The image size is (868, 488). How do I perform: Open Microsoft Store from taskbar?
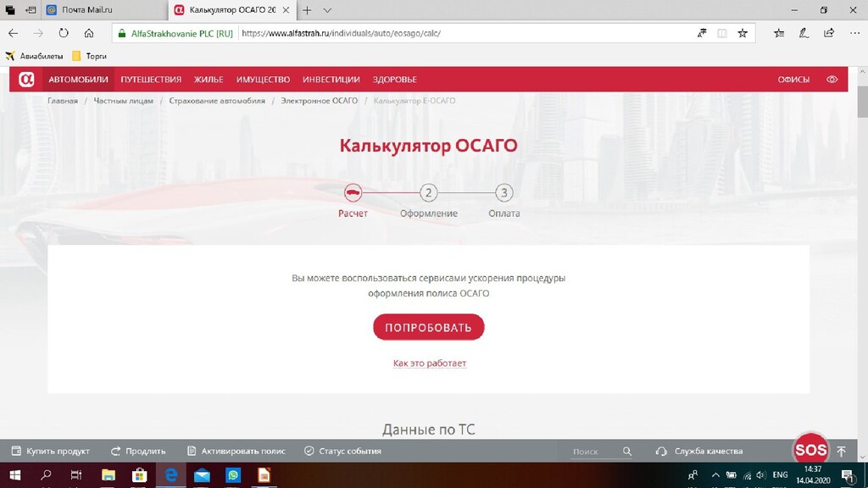[139, 475]
